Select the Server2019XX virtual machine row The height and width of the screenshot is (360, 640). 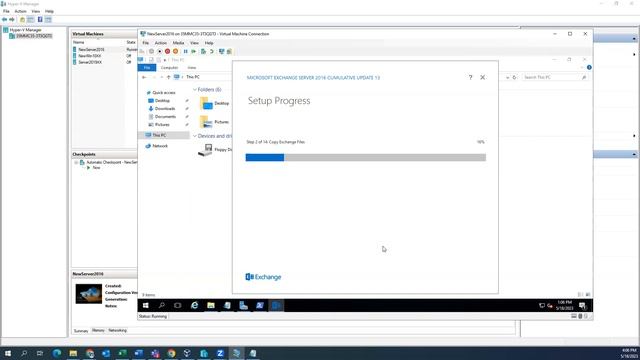coord(105,62)
